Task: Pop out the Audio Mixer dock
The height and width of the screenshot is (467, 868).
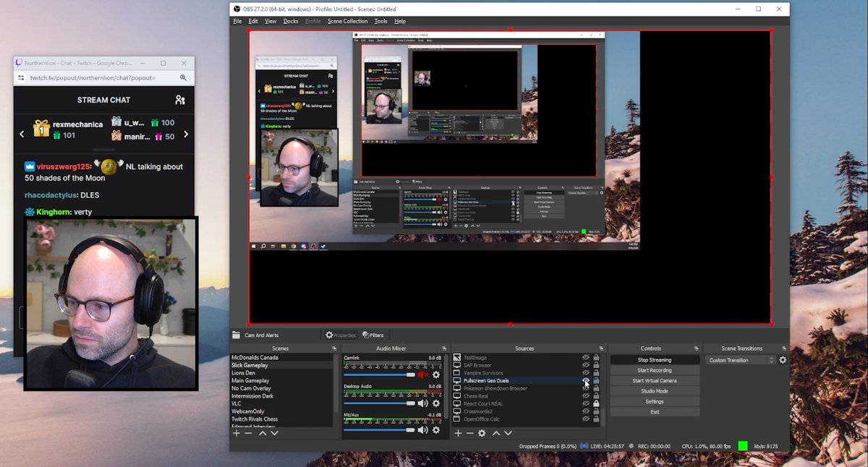Action: coord(444,348)
